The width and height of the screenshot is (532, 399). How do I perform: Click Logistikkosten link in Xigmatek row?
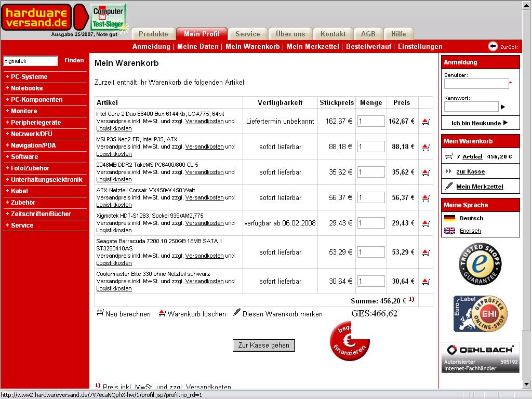114,230
